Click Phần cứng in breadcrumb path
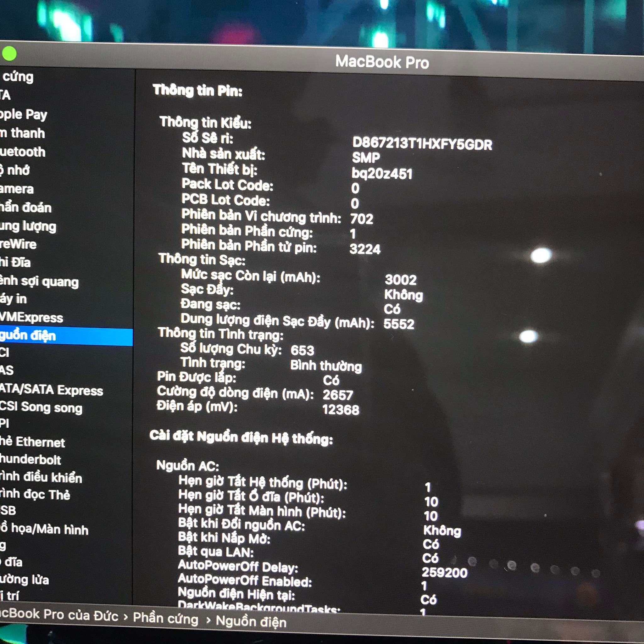The height and width of the screenshot is (644, 644). pos(165,619)
